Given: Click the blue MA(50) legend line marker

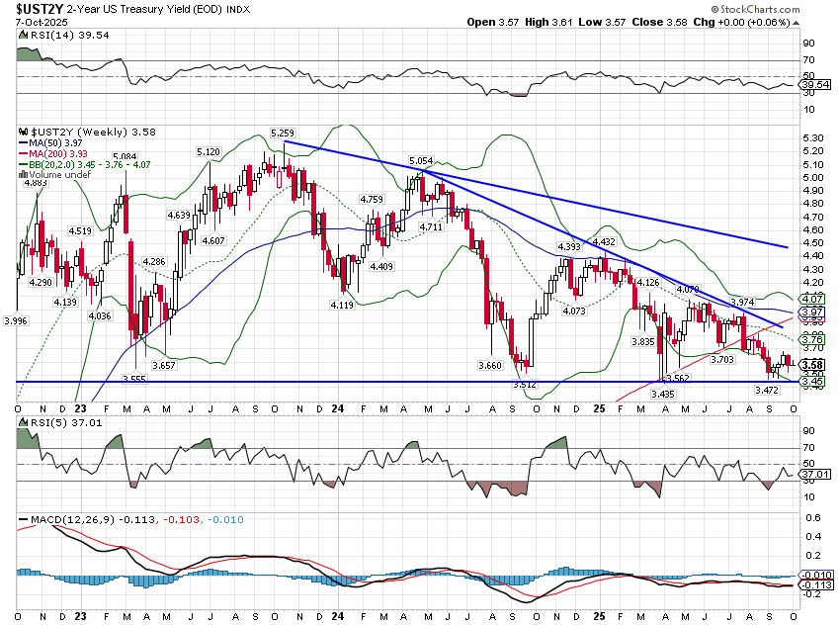Looking at the screenshot, I should click(x=24, y=143).
